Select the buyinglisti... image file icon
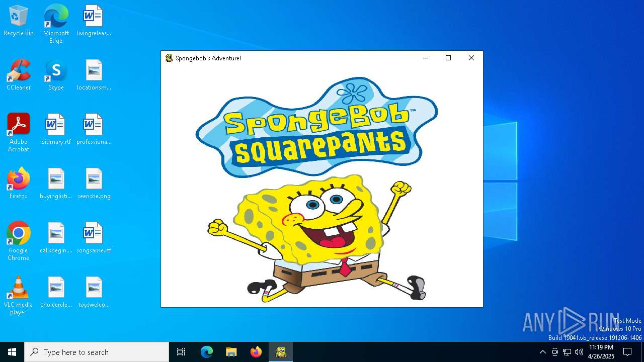Image resolution: width=644 pixels, height=362 pixels. point(56,184)
